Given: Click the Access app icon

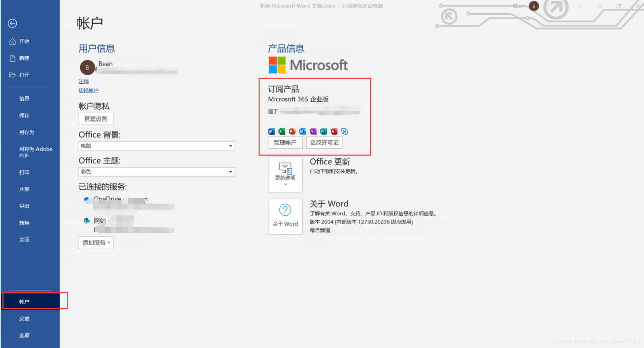Looking at the screenshot, I should pyautogui.click(x=334, y=132).
